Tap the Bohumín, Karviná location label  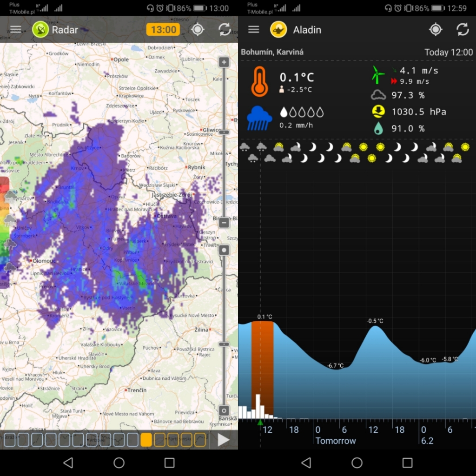tap(272, 52)
